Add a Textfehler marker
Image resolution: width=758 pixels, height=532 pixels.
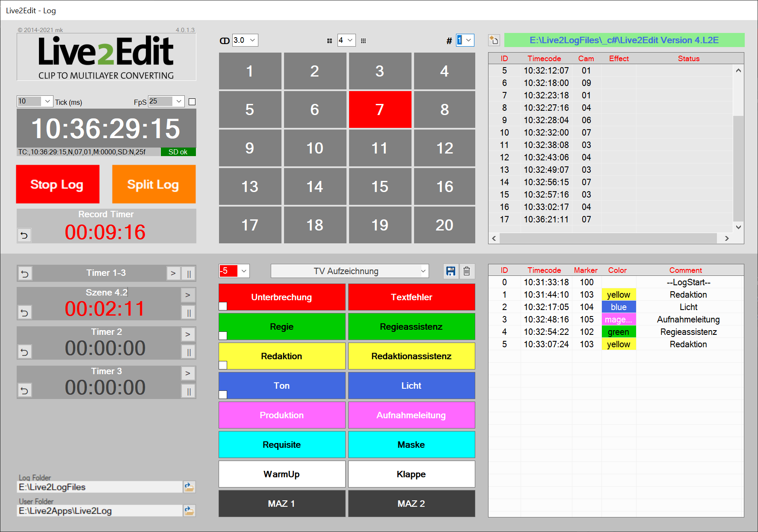(x=412, y=297)
